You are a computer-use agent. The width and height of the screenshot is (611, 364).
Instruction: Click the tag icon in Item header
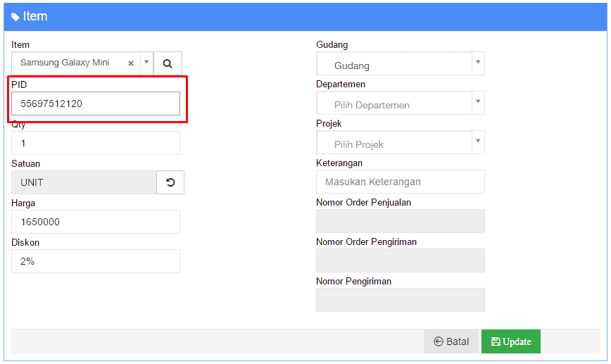(15, 17)
